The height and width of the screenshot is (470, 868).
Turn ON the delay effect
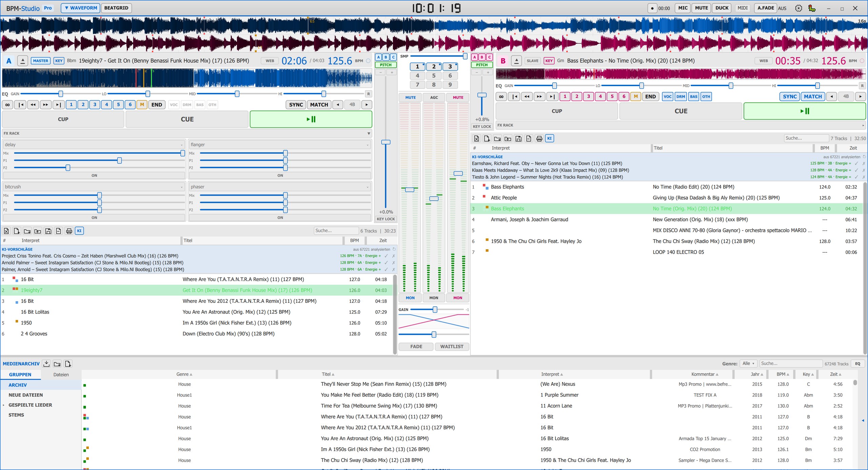(x=94, y=176)
